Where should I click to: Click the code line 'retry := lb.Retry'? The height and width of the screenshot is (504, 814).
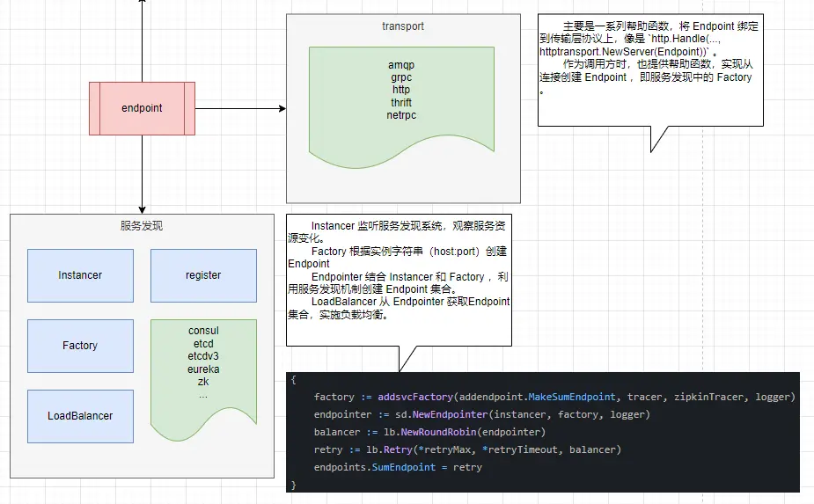click(467, 450)
